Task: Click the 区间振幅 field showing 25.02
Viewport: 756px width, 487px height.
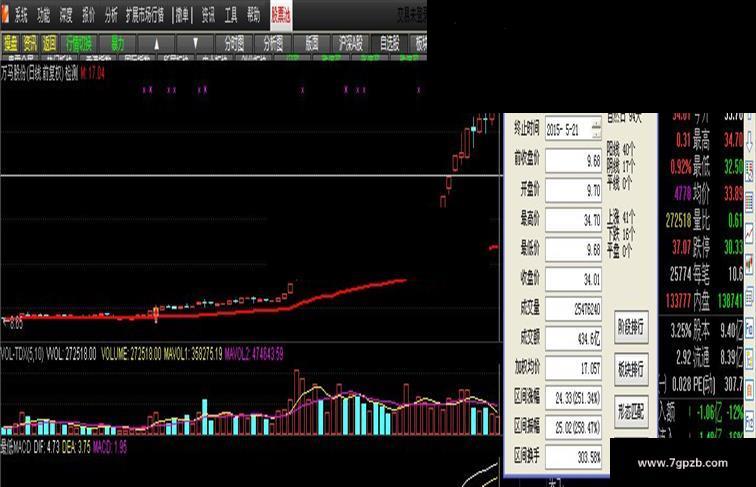Action: pos(573,427)
